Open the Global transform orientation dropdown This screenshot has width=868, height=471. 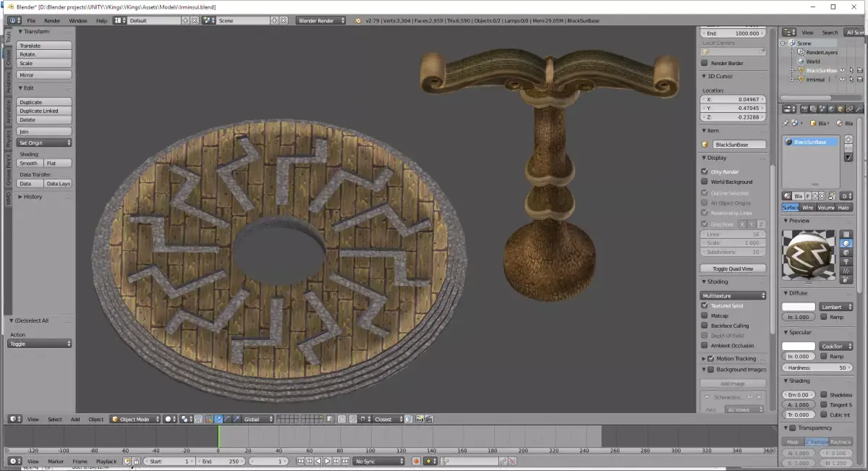coord(259,419)
